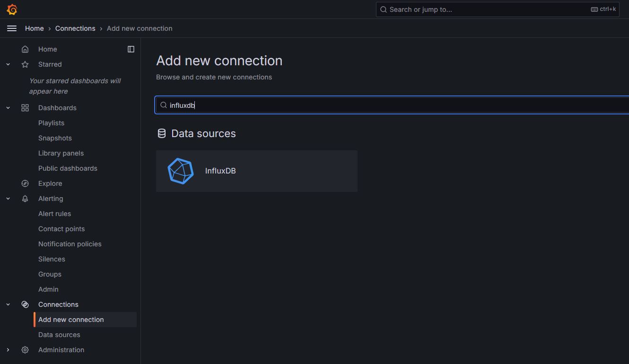Collapse the Dashboards section chevron
This screenshot has width=629, height=364.
(x=8, y=108)
